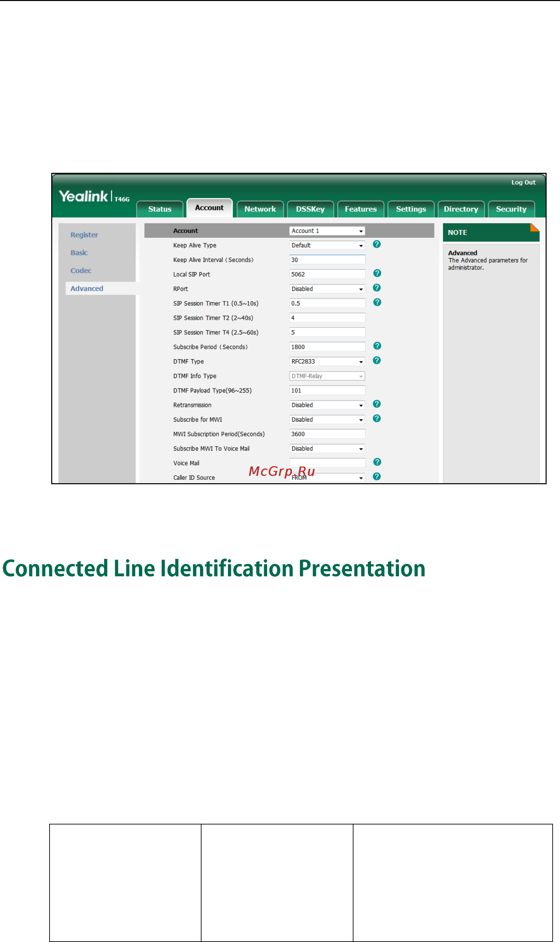Show help for Subscribe for MWI

(x=377, y=419)
